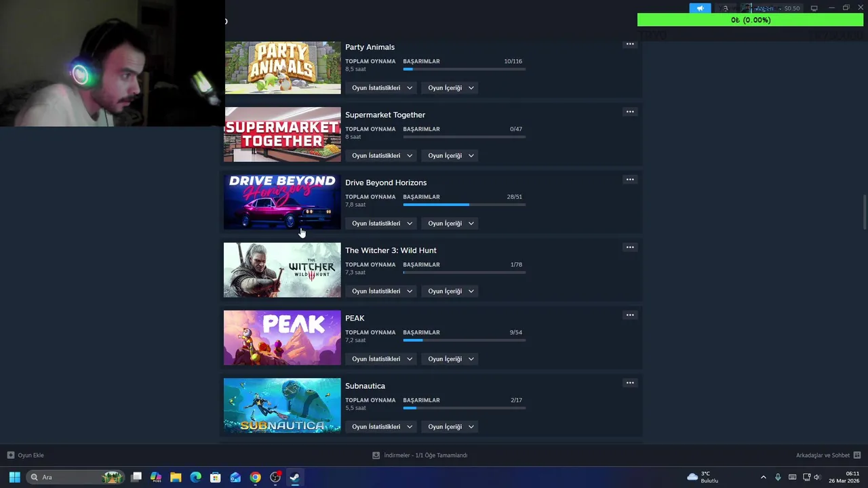Expand Oyun İstatistikleri for Party Animals
Viewport: 868px width, 488px height.
tap(382, 88)
